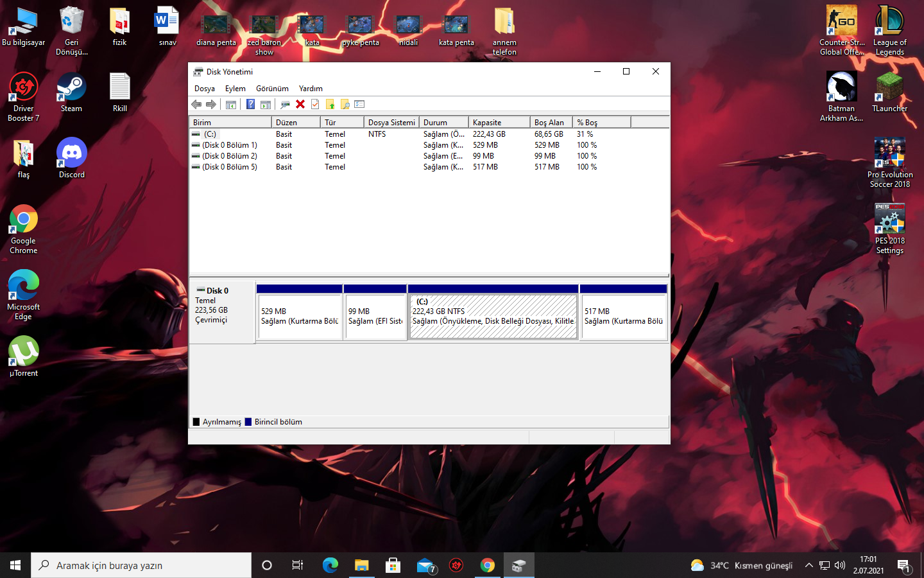Click the Durum column header
The image size is (924, 578).
444,122
